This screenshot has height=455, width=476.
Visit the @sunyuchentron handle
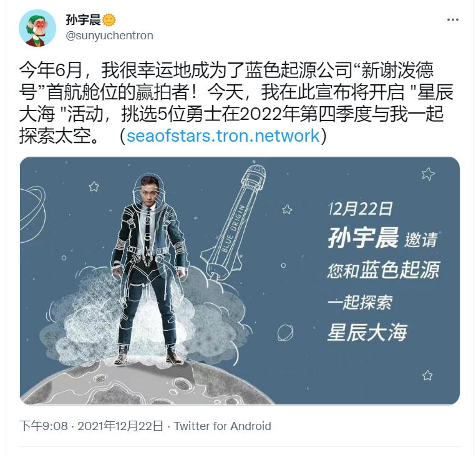[109, 36]
